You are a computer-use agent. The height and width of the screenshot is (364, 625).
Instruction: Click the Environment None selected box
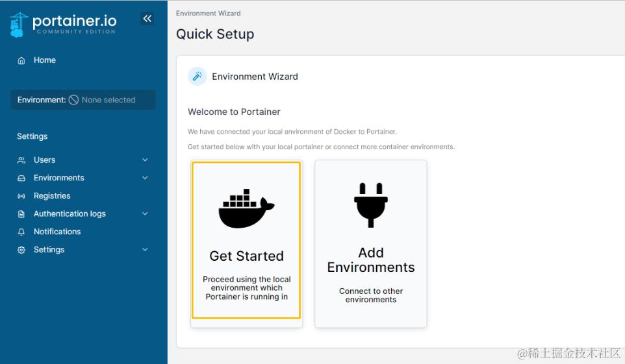[83, 100]
